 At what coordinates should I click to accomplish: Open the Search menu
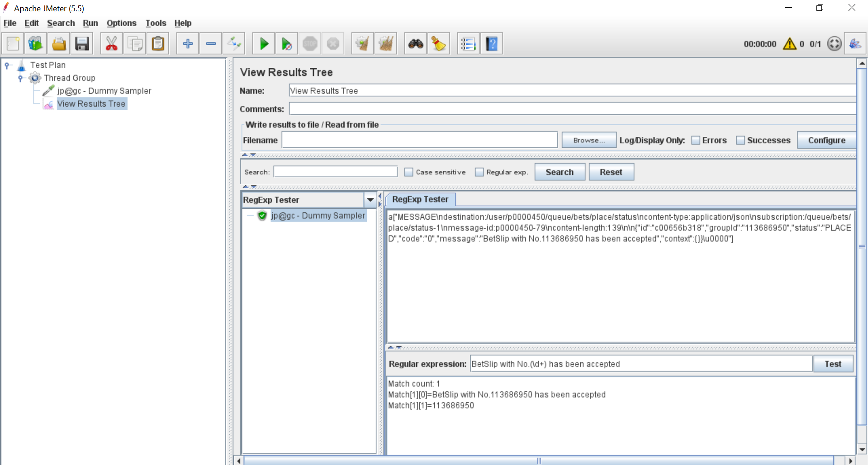pos(61,23)
